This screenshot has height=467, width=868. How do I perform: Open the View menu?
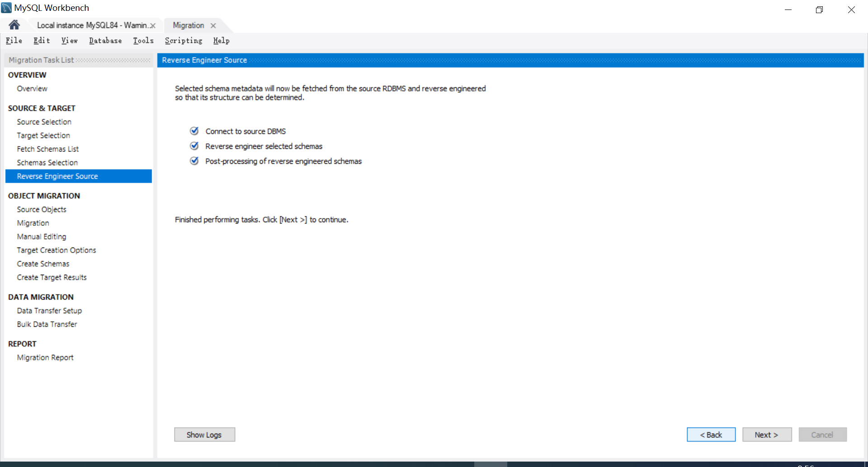[x=70, y=41]
